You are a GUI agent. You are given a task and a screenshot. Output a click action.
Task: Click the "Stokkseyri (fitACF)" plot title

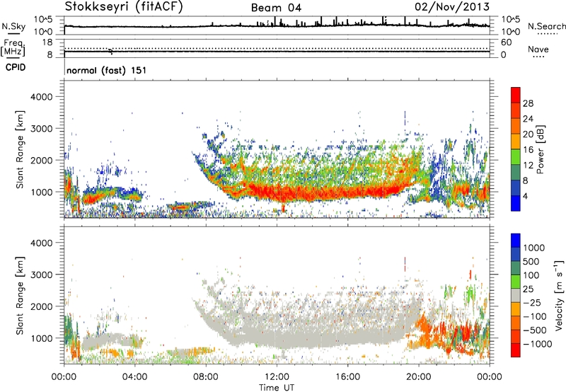point(124,6)
